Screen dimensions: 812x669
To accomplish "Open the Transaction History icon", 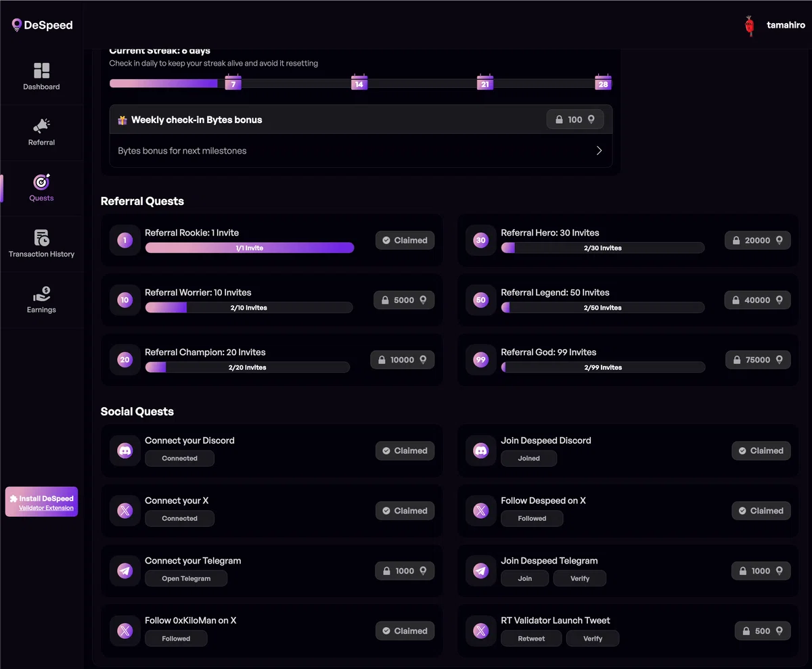I will coord(41,237).
